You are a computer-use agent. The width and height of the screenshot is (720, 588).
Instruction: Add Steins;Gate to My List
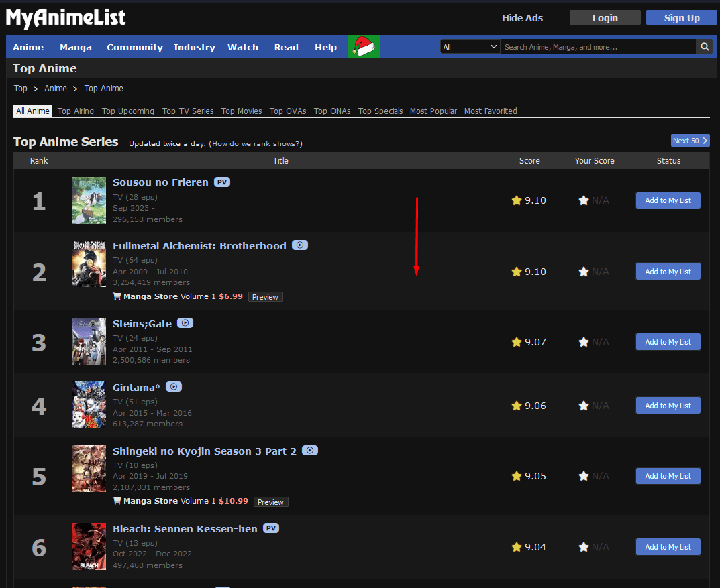[668, 342]
